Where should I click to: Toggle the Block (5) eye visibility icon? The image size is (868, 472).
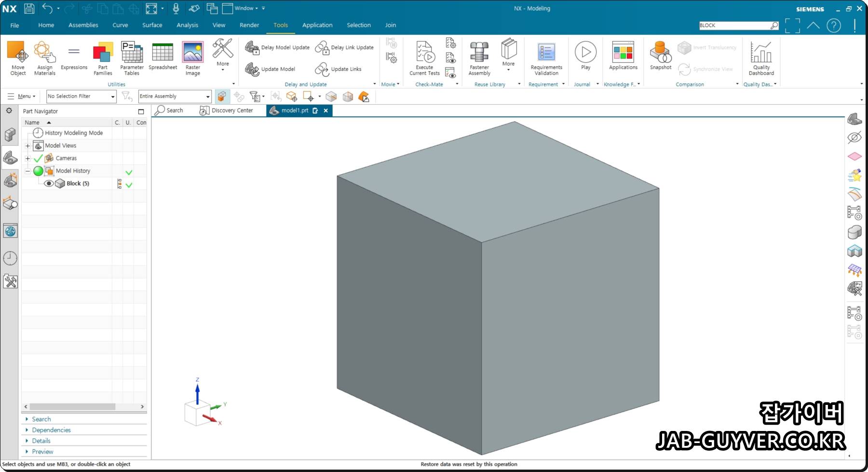pos(49,183)
